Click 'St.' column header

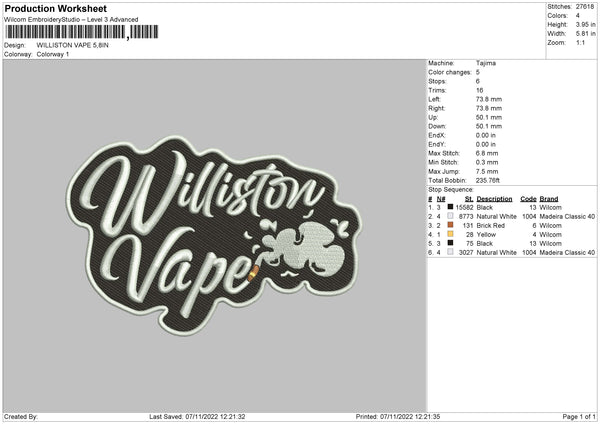point(470,199)
